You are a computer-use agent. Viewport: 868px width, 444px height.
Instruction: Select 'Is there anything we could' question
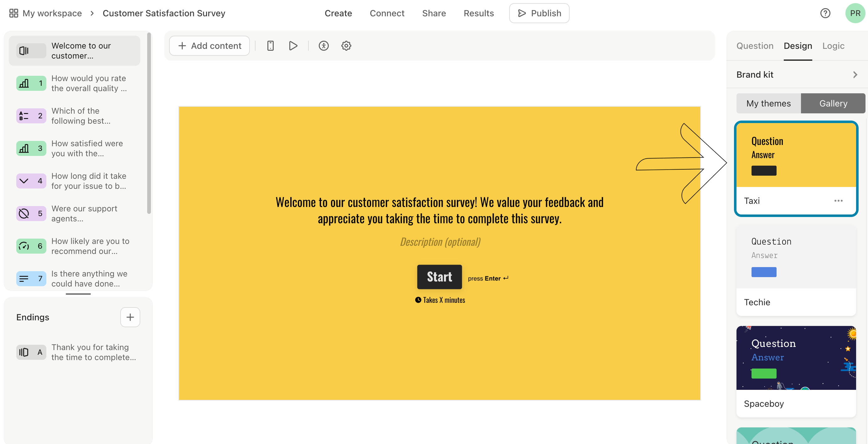74,279
